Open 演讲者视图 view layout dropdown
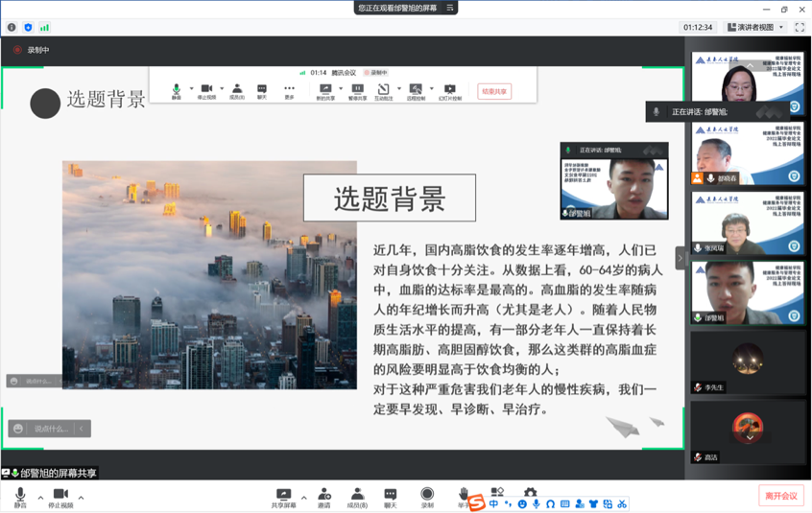This screenshot has height=513, width=812. 755,28
